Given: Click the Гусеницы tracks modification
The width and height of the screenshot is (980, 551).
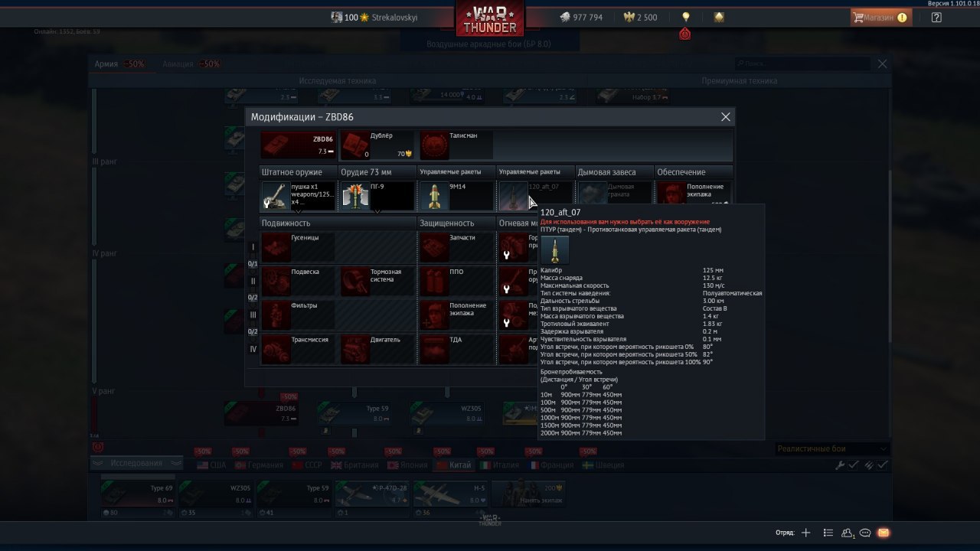Looking at the screenshot, I should coord(298,246).
